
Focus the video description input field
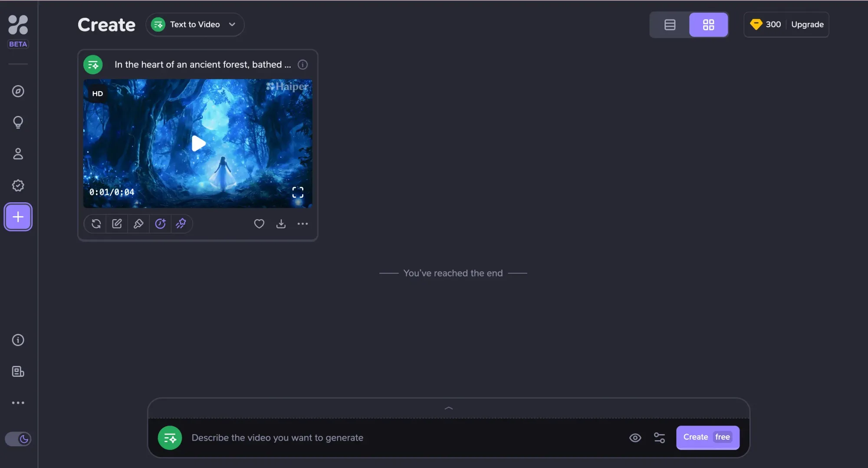point(404,438)
